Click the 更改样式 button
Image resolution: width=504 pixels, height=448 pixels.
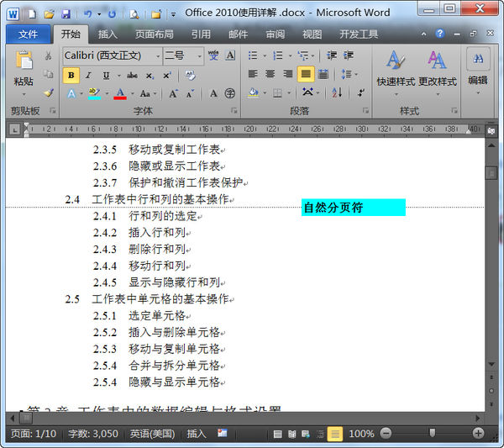pyautogui.click(x=438, y=73)
